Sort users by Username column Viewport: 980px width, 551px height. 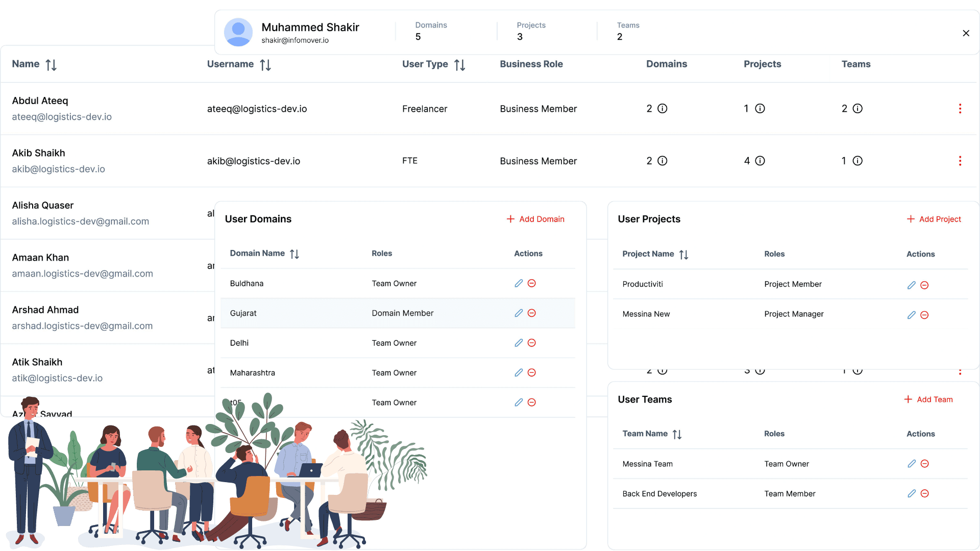click(x=265, y=65)
